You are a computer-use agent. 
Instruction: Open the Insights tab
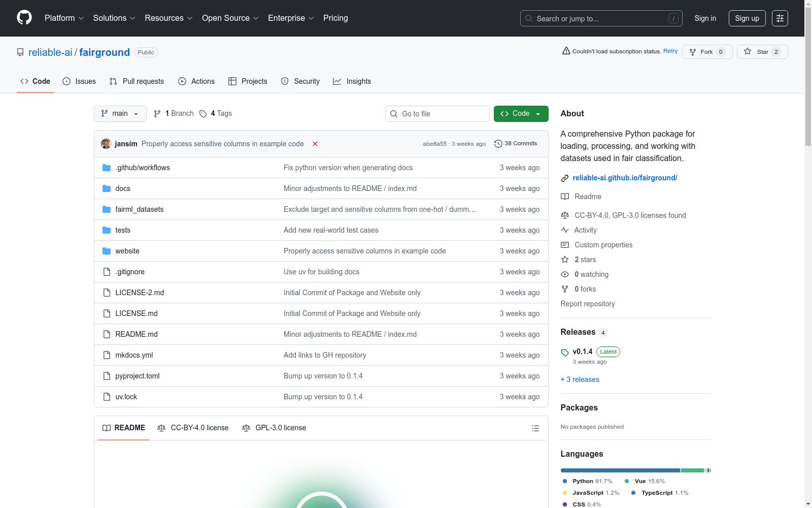coord(352,81)
